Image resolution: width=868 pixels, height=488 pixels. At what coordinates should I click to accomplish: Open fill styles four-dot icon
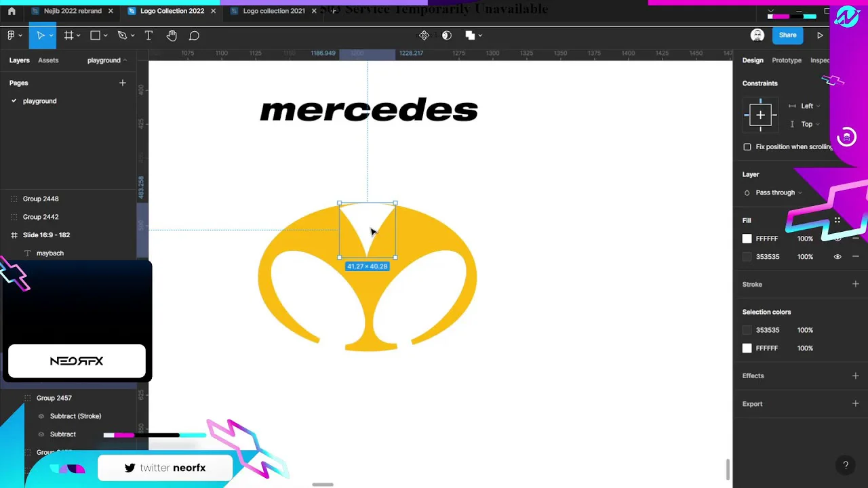(837, 220)
